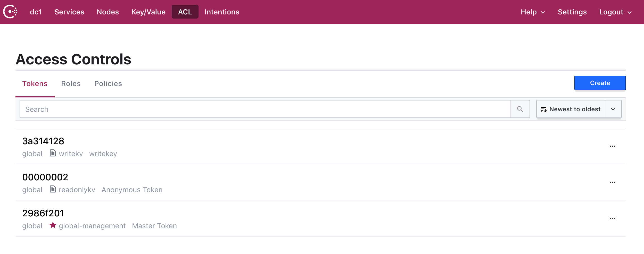Expand the Help dropdown menu
The width and height of the screenshot is (644, 254).
[533, 12]
